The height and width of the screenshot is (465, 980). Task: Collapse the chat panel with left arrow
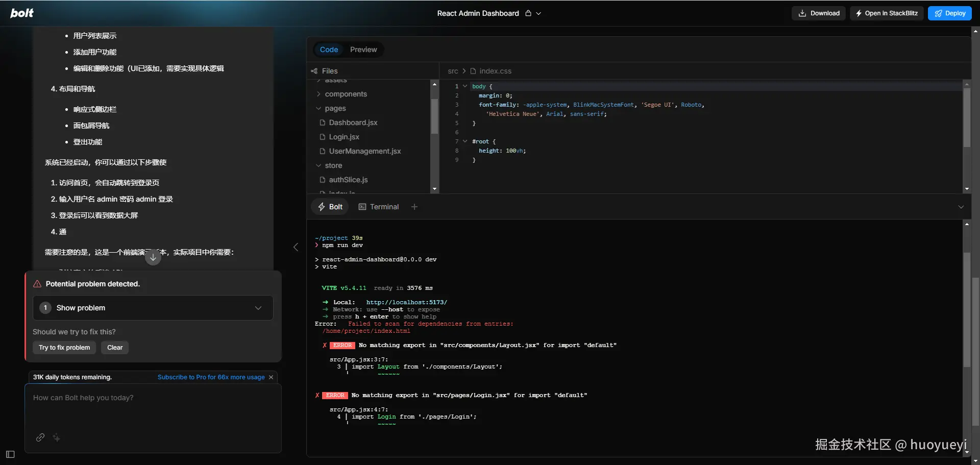click(x=296, y=247)
